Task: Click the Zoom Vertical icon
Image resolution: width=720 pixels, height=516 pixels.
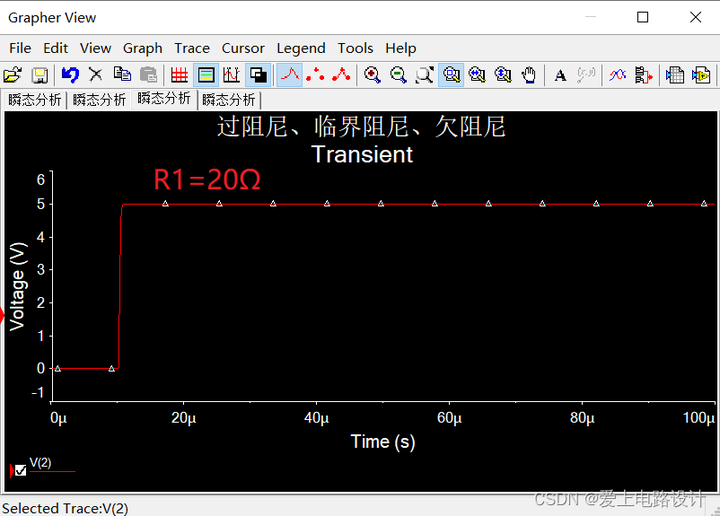Action: (x=503, y=75)
